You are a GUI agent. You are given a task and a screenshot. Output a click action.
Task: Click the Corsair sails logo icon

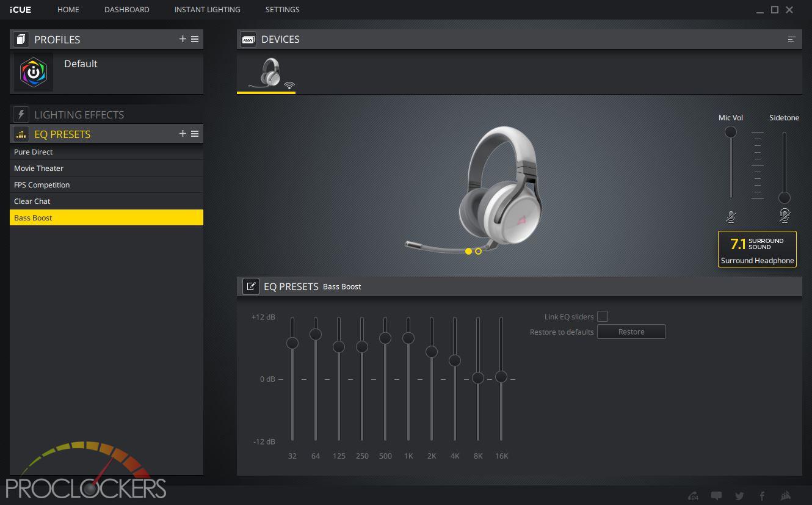click(x=786, y=496)
